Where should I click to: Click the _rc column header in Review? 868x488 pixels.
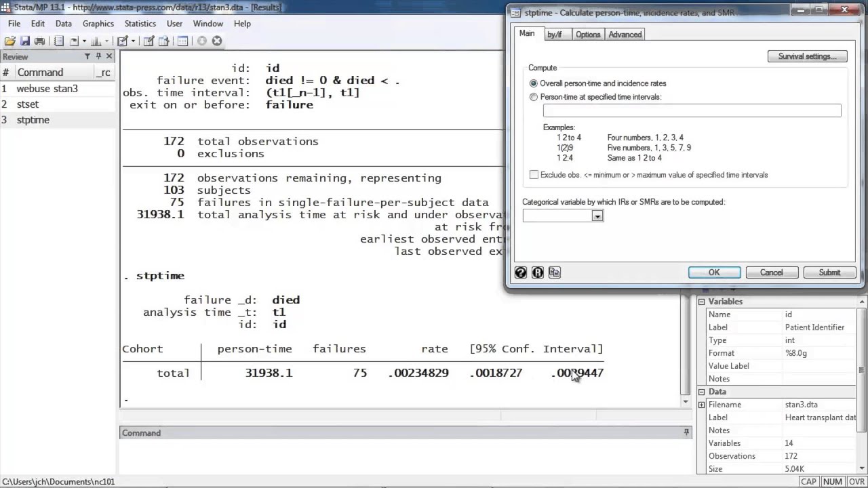[x=103, y=73]
